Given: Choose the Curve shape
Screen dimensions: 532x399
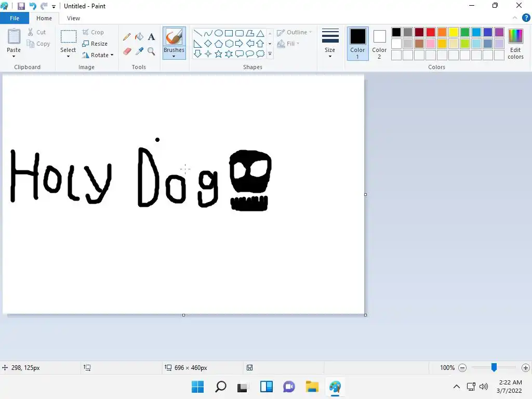Looking at the screenshot, I should pyautogui.click(x=208, y=33).
